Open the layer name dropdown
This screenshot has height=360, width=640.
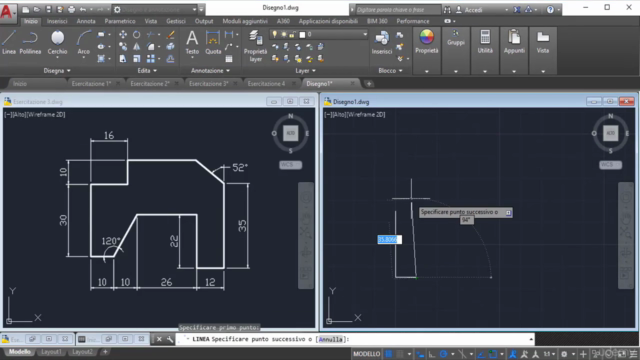(364, 34)
